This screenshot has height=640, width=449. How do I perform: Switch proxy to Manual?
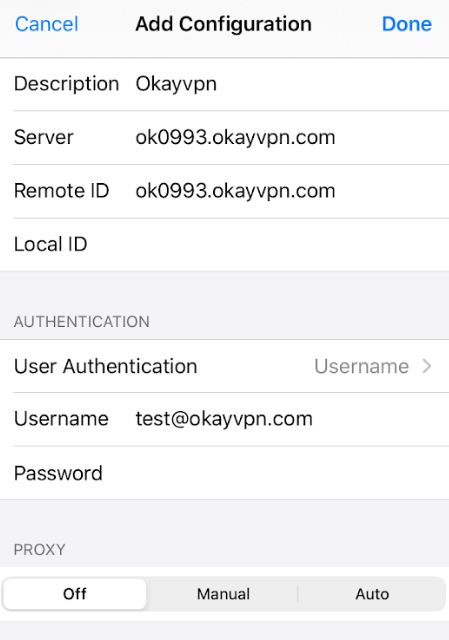223,594
